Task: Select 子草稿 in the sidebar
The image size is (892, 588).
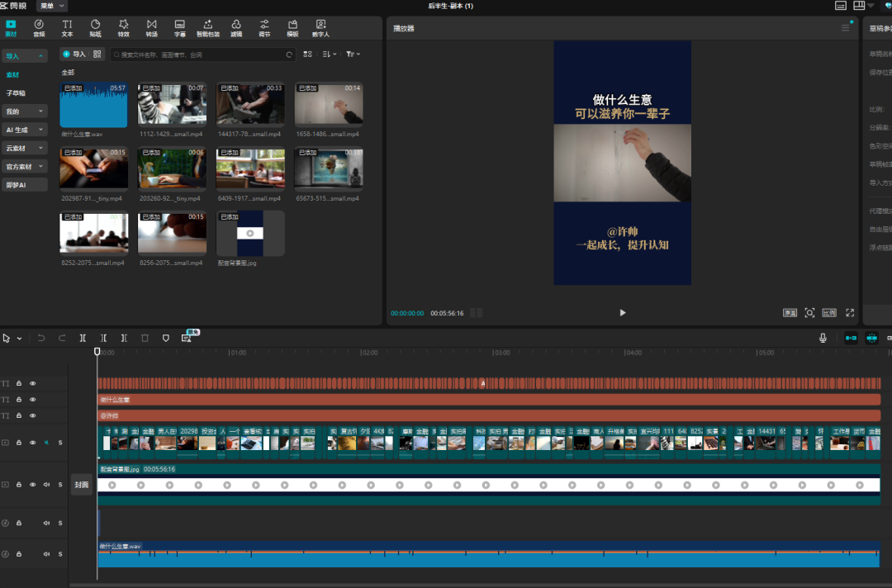Action: tap(16, 92)
